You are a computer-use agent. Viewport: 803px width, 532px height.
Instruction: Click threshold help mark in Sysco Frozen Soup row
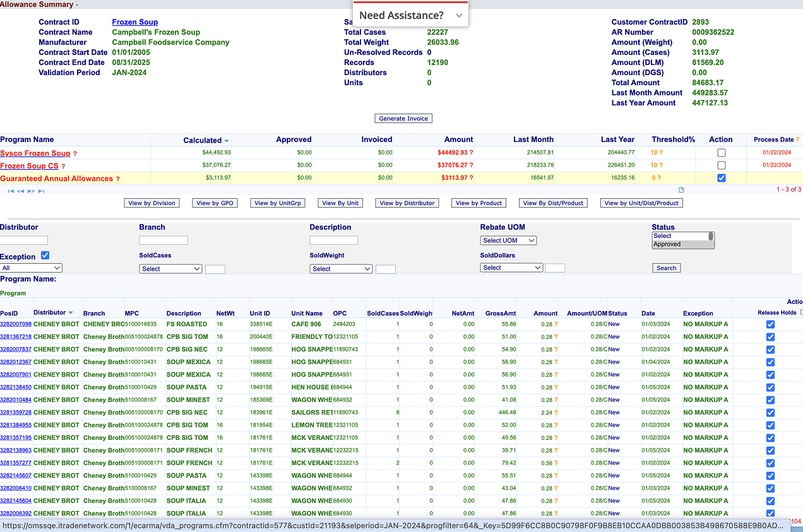[661, 153]
